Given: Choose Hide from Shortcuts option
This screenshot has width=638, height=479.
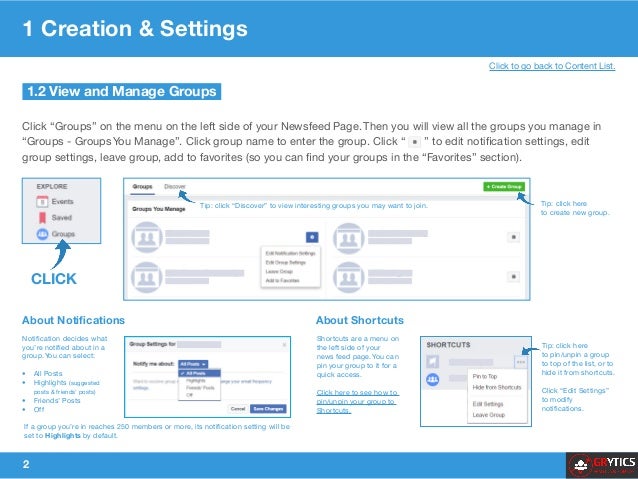Looking at the screenshot, I should pyautogui.click(x=497, y=387).
